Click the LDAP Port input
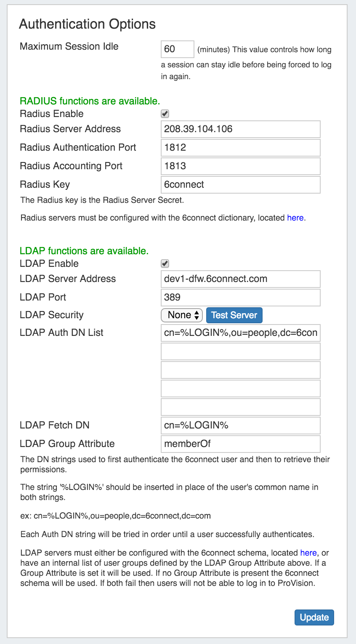This screenshot has width=356, height=644. [240, 298]
